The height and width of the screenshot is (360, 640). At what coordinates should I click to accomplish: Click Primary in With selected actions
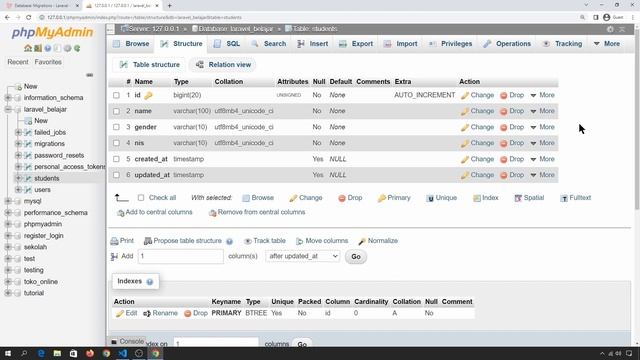394,198
